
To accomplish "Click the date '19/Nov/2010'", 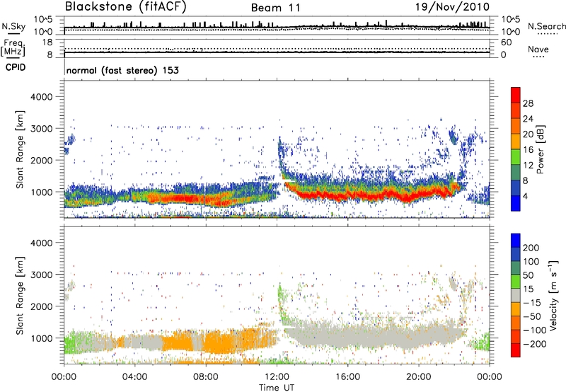I will coord(452,6).
